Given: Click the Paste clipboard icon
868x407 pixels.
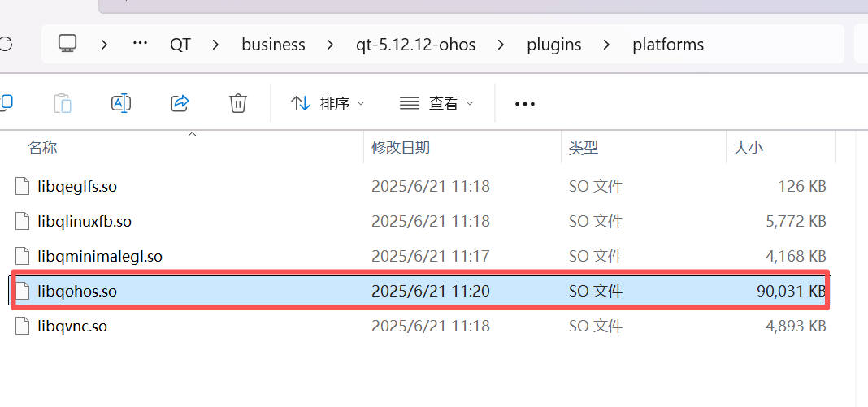Looking at the screenshot, I should 63,103.
